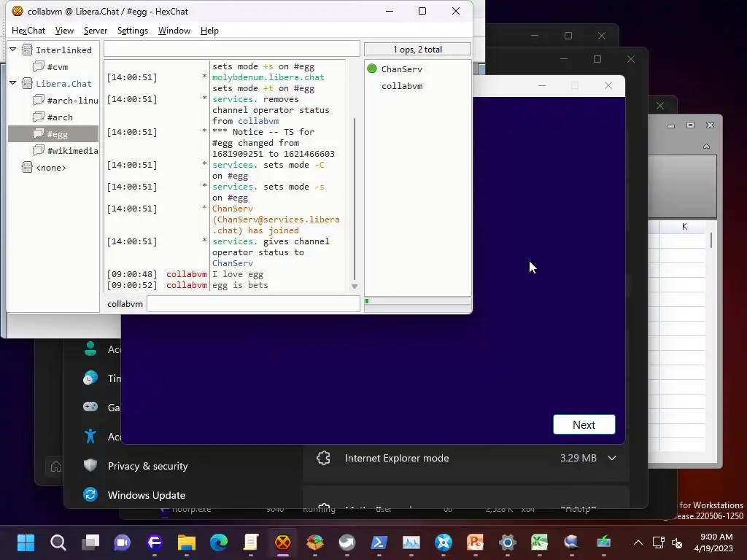Viewport: 747px width, 560px height.
Task: Open the Settings menu in HexChat
Action: (x=133, y=31)
